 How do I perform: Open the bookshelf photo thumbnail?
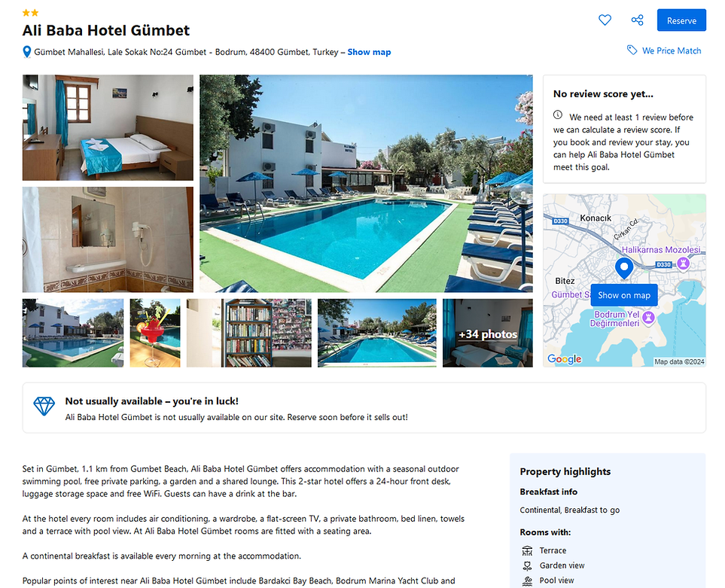[248, 333]
